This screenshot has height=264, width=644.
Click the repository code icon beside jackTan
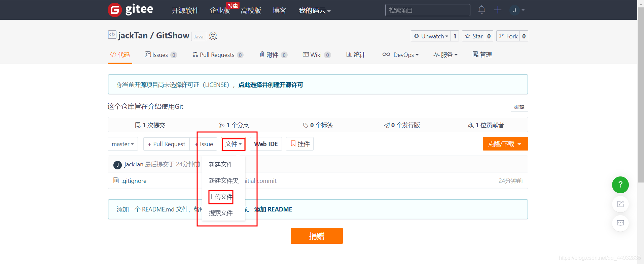point(112,35)
